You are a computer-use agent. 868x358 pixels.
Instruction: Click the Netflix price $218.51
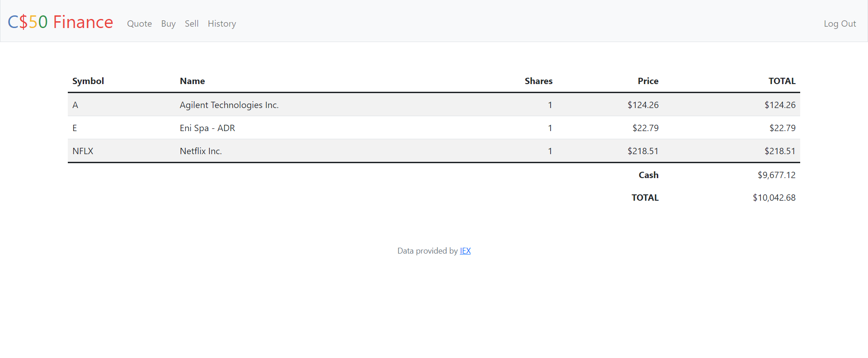[643, 151]
